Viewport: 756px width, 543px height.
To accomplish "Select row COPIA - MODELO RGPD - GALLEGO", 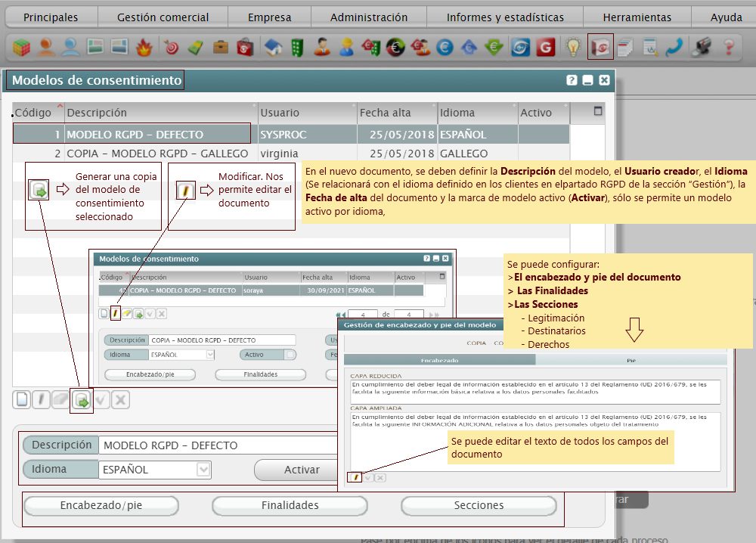I will [291, 154].
